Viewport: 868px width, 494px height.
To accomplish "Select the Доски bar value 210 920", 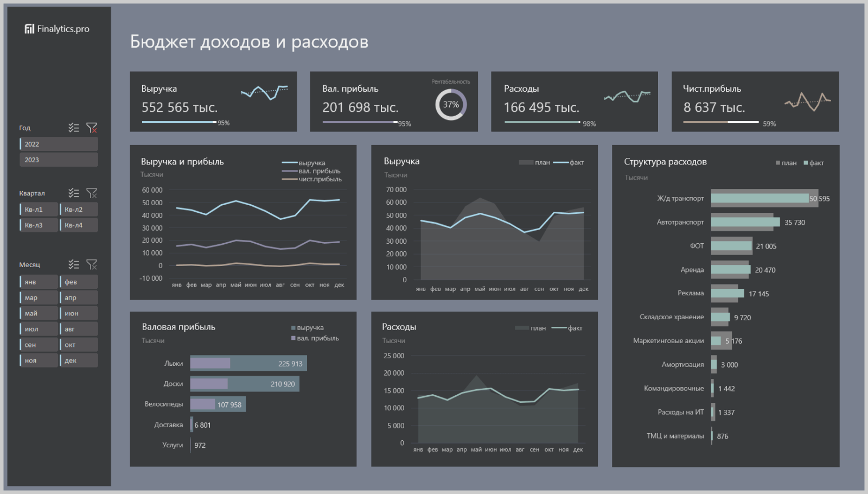I will click(283, 384).
